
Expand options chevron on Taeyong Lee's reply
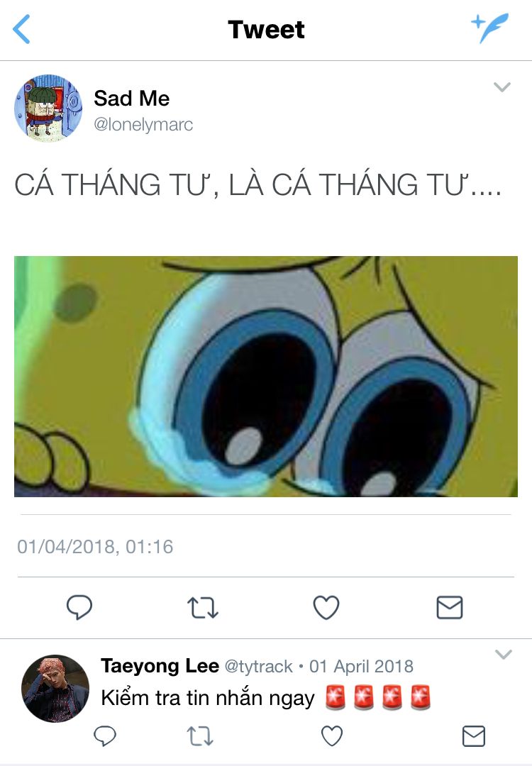[x=503, y=654]
